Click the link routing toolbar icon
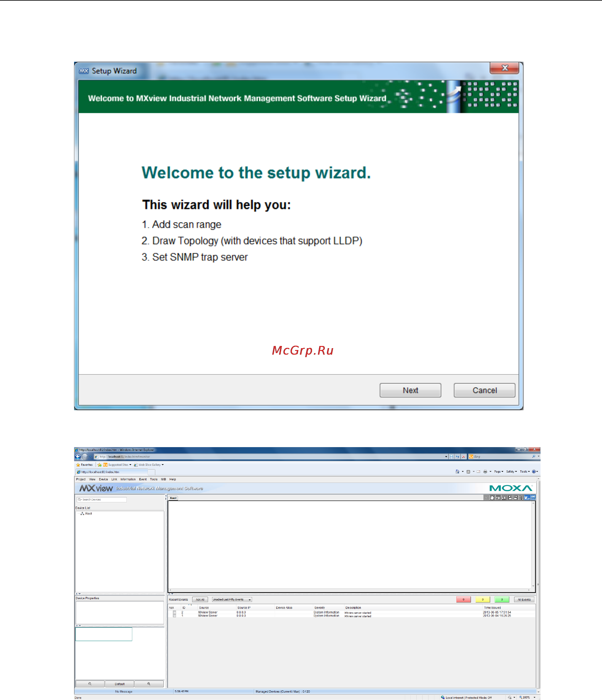Screen dimensions: 602x700 [x=521, y=498]
